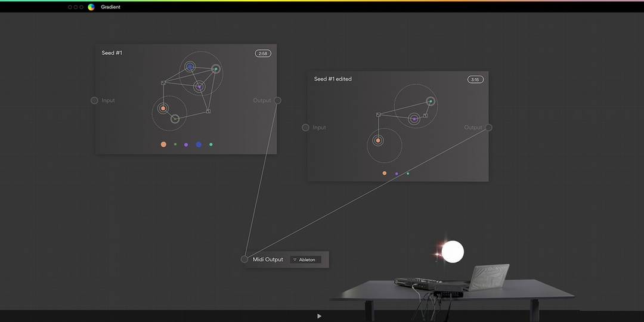Click the Seed #1 panel title
This screenshot has width=644, height=322.
112,53
